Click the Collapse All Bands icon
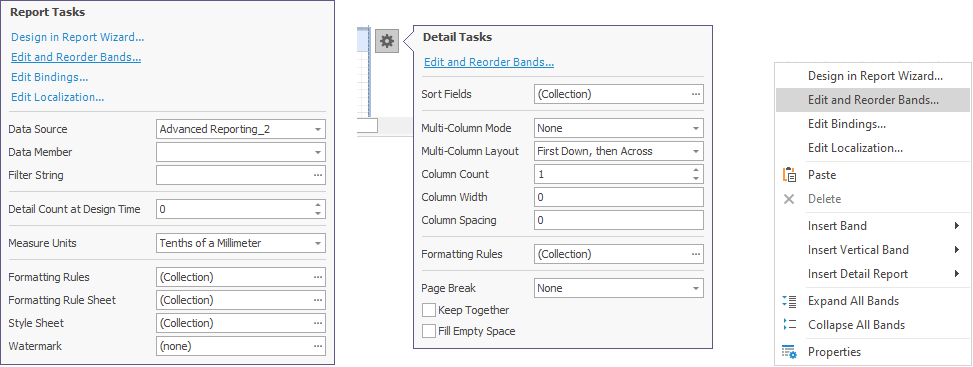973x367 pixels. [x=789, y=325]
